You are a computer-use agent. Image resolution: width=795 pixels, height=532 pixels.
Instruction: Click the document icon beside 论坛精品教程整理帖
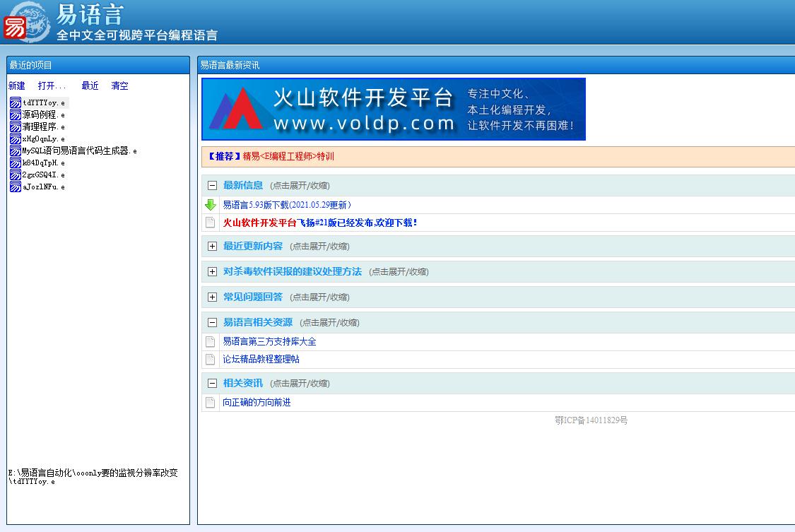click(x=211, y=360)
